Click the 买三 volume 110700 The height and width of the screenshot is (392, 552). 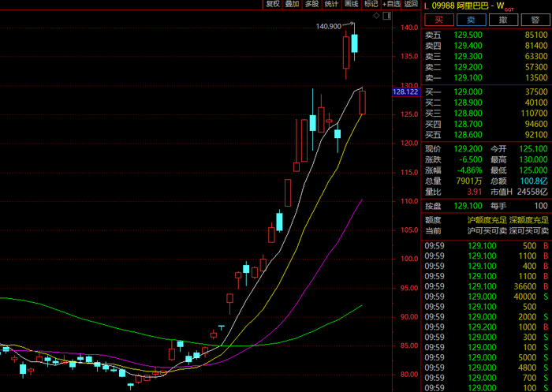(534, 113)
